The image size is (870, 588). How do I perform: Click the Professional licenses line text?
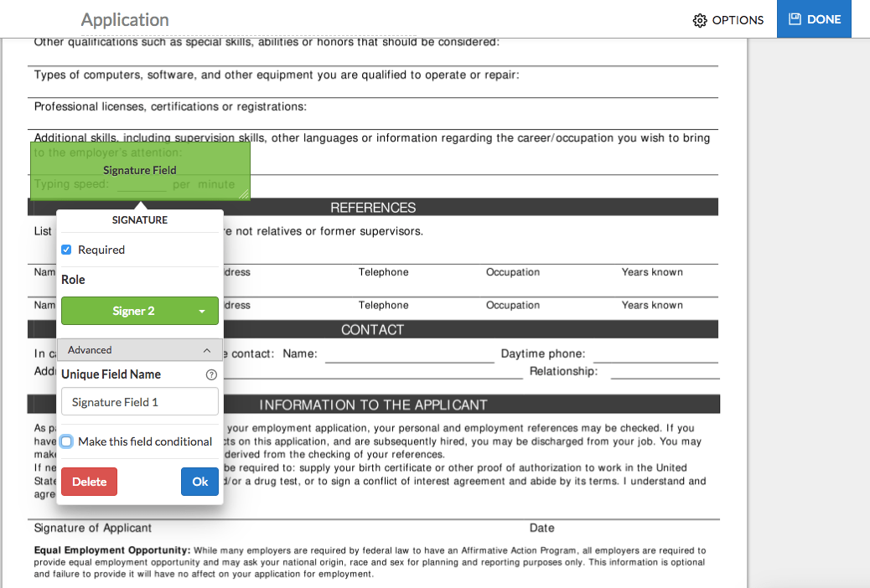pyautogui.click(x=170, y=106)
